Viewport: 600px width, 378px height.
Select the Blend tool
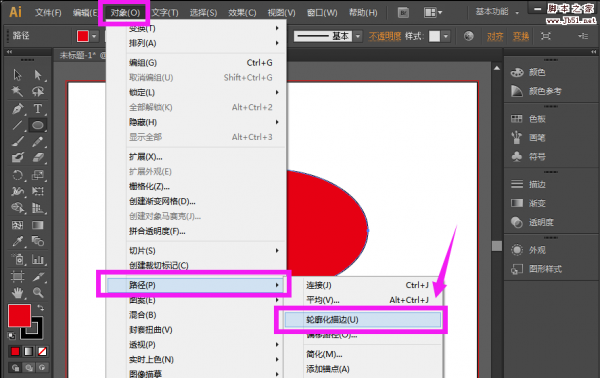pos(38,241)
